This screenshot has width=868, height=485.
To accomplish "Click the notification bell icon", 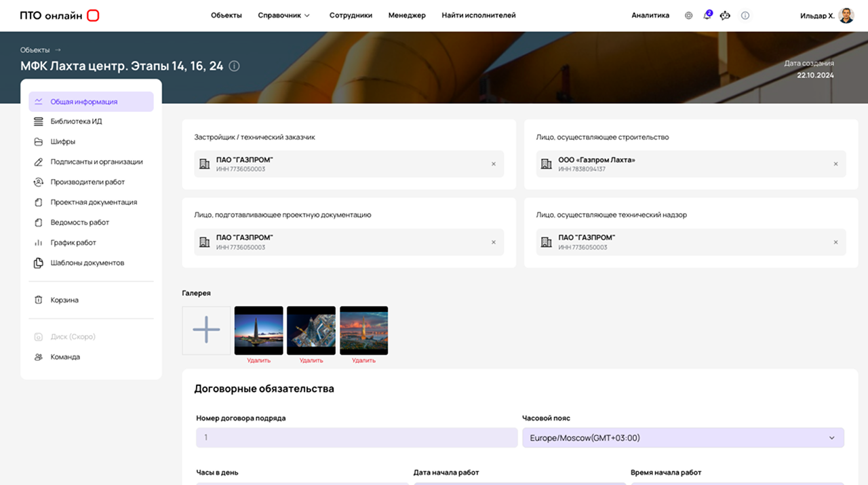I will (x=707, y=16).
